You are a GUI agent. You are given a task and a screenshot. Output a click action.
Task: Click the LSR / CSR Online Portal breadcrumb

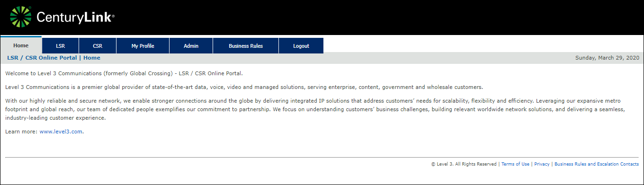[x=42, y=58]
